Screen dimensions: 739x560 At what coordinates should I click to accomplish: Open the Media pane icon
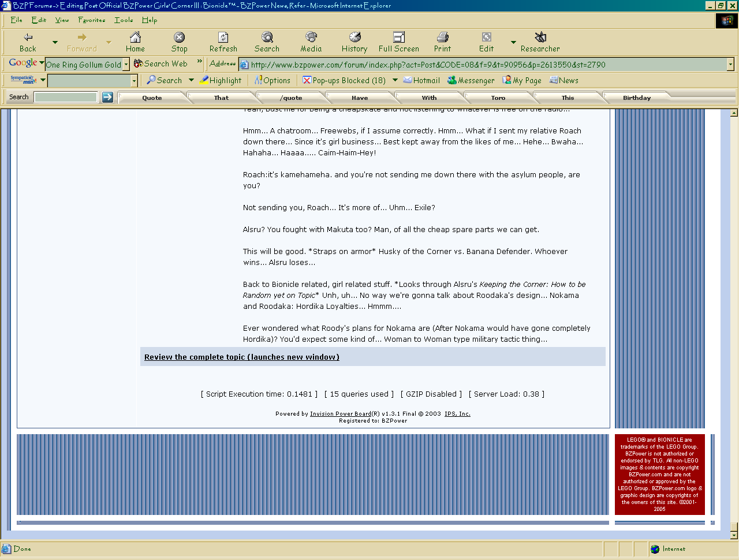coord(311,38)
